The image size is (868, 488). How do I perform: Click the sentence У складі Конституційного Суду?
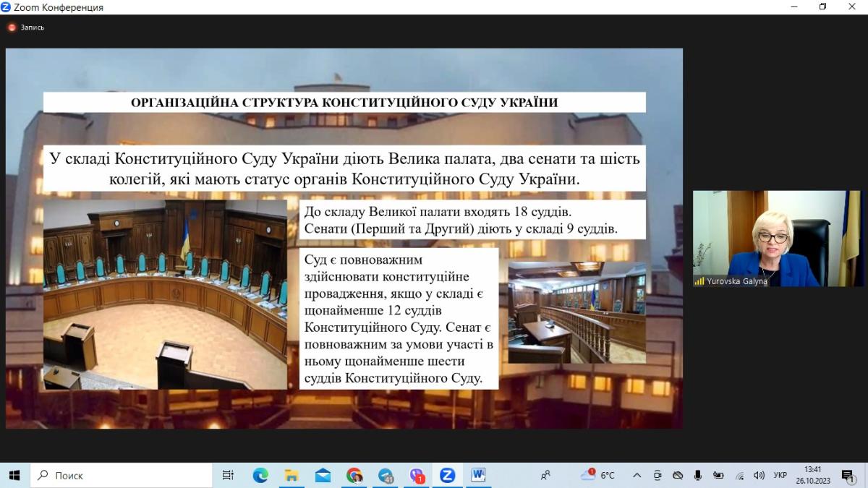coord(344,168)
